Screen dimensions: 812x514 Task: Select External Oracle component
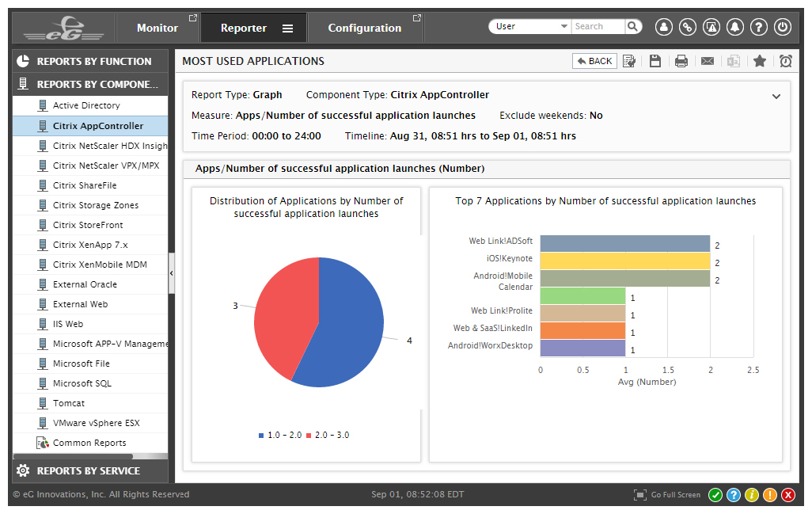click(x=90, y=284)
